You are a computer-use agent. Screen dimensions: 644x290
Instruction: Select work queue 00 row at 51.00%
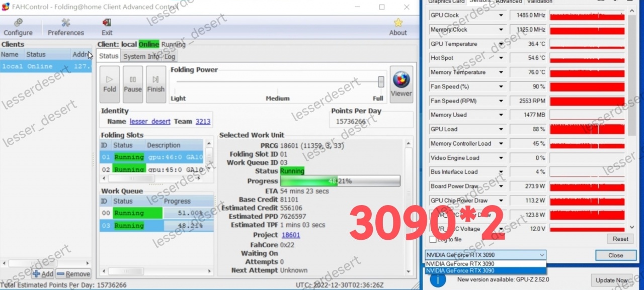[x=156, y=213]
